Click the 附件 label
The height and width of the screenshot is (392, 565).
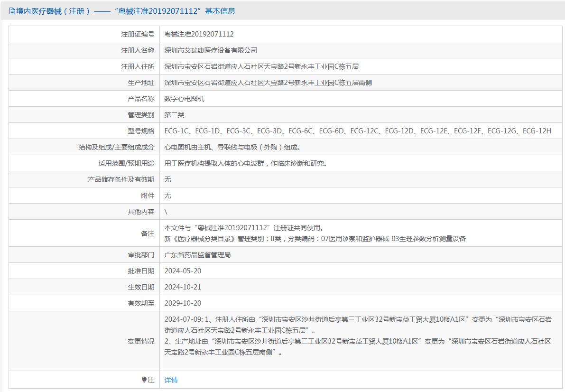[x=148, y=196]
